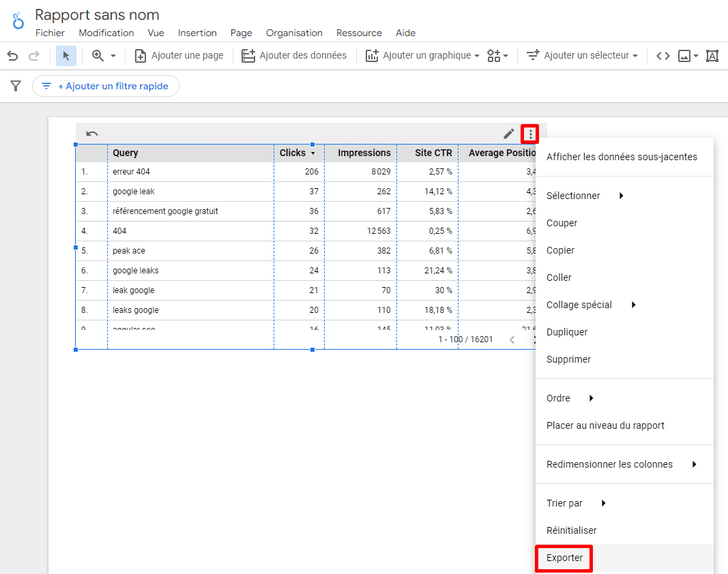Click the query cell 'peak ace'
The height and width of the screenshot is (574, 728).
tap(129, 251)
